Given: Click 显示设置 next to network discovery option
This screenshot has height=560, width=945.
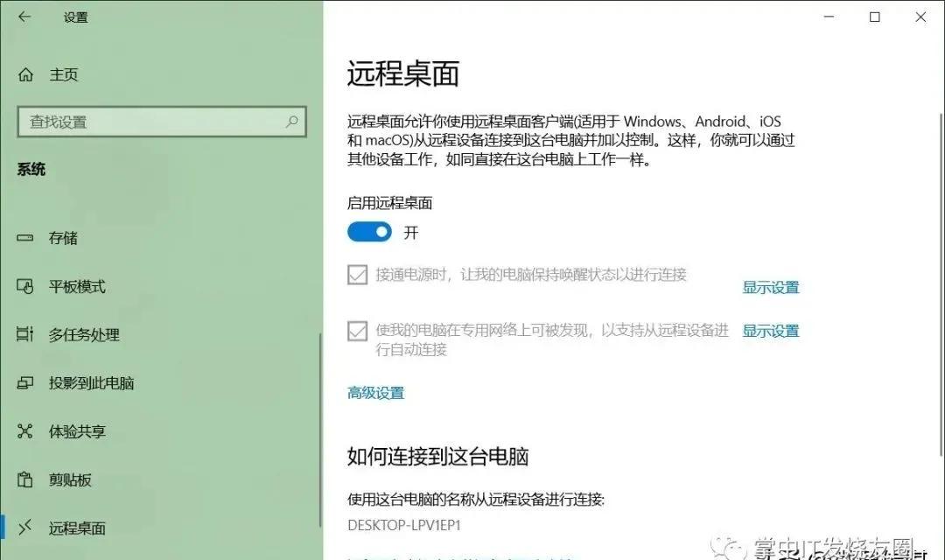Looking at the screenshot, I should 770,331.
